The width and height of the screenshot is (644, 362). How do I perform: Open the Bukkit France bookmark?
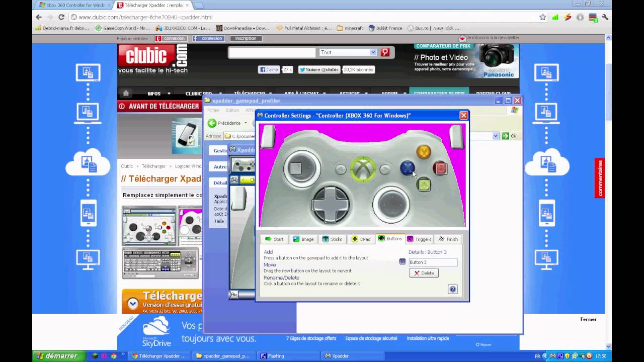click(385, 28)
